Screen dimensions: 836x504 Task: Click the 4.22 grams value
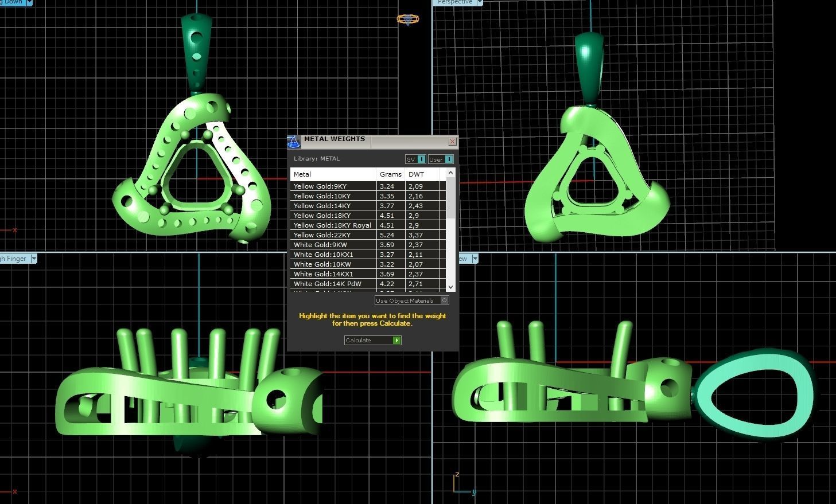click(387, 284)
